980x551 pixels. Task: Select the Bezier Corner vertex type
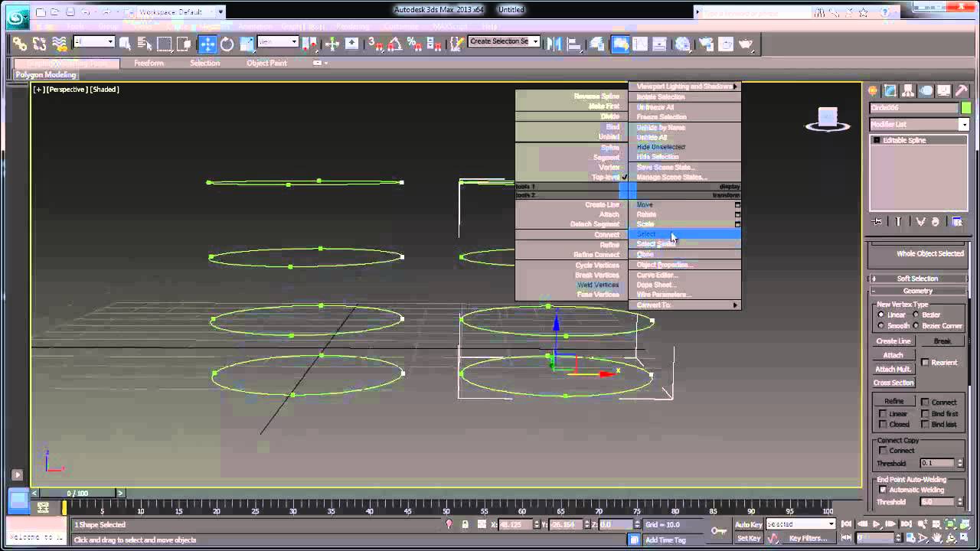[916, 325]
